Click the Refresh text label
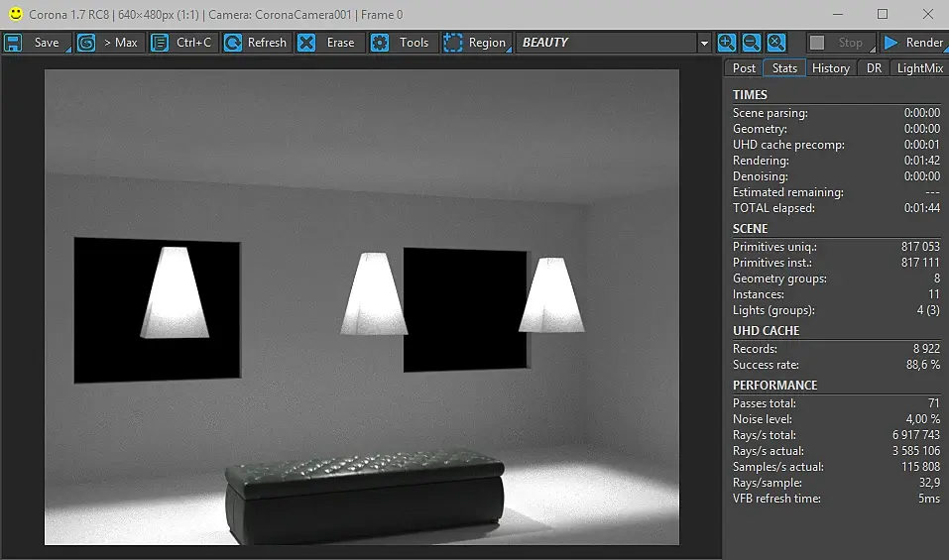Screen dimensions: 949x560 267,43
